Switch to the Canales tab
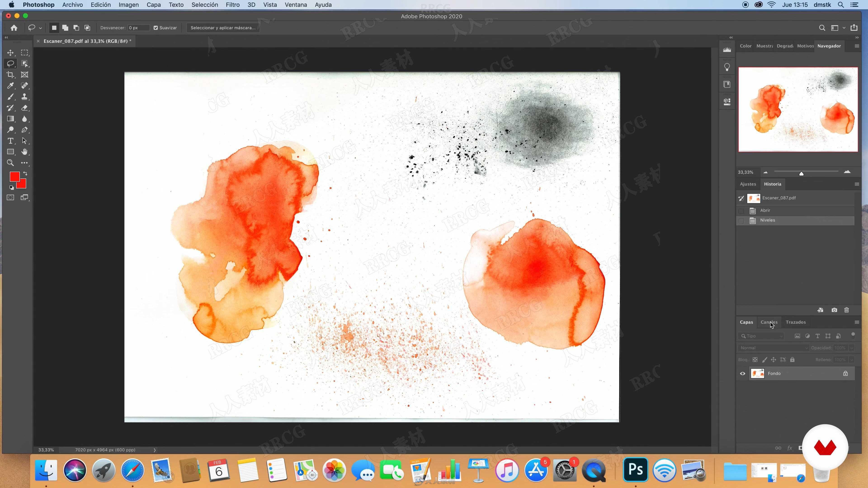This screenshot has height=488, width=868. 769,322
